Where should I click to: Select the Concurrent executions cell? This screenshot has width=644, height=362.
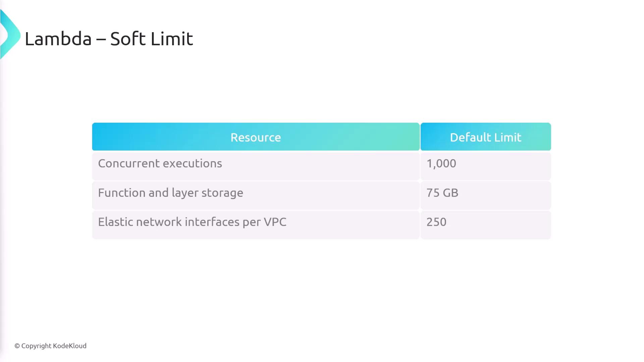(160, 164)
